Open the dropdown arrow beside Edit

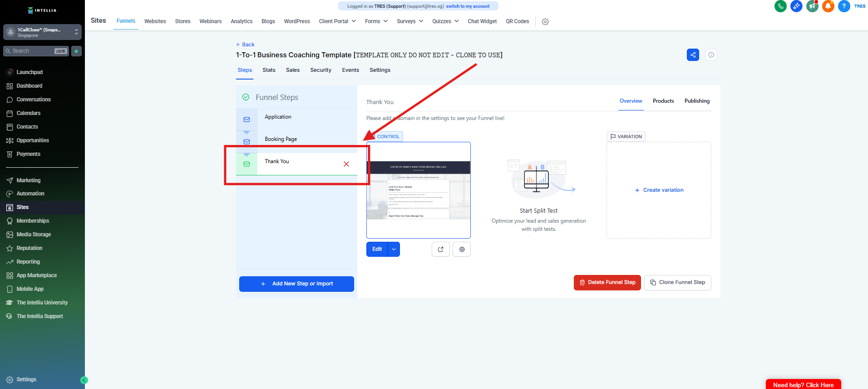coord(394,249)
